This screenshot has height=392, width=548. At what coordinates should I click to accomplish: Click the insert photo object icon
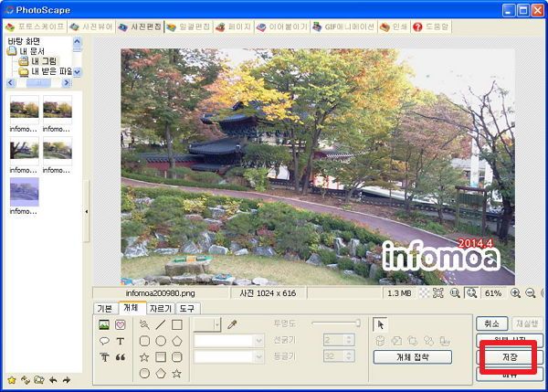click(104, 325)
